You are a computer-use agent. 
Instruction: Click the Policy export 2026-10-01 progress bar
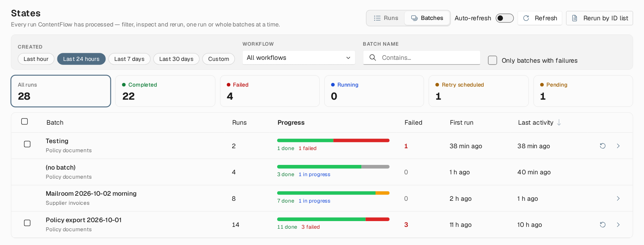point(333,219)
